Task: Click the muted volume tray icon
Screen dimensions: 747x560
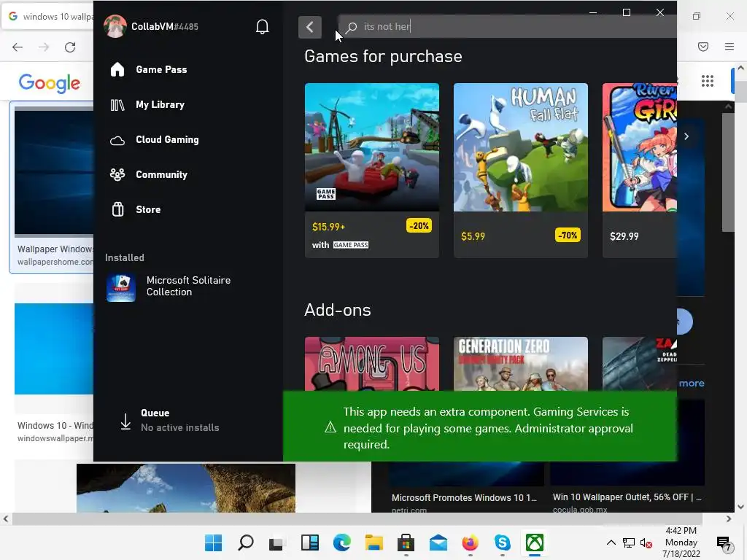Action: pyautogui.click(x=646, y=542)
